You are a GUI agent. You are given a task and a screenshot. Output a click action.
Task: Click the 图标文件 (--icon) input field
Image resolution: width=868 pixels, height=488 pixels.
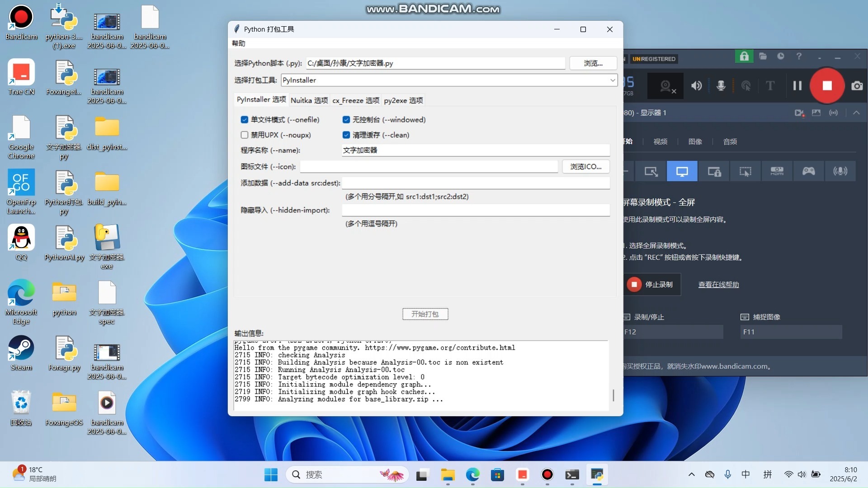click(429, 167)
